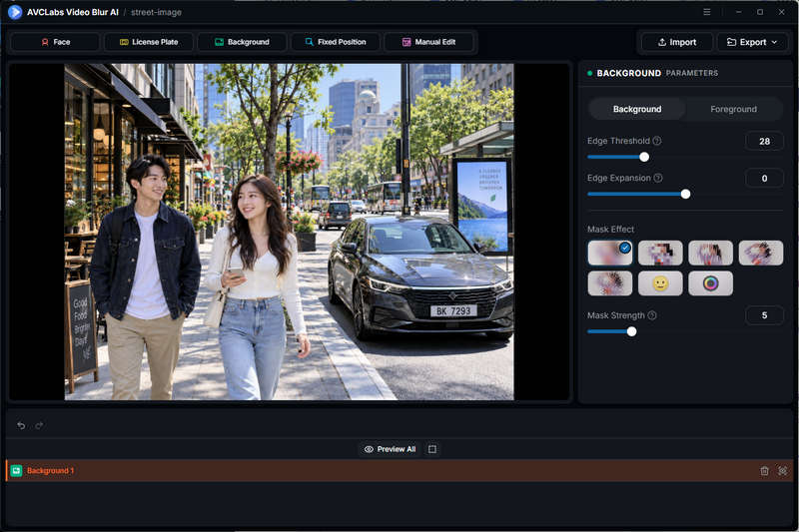Switch to the Foreground parameters tab

733,109
